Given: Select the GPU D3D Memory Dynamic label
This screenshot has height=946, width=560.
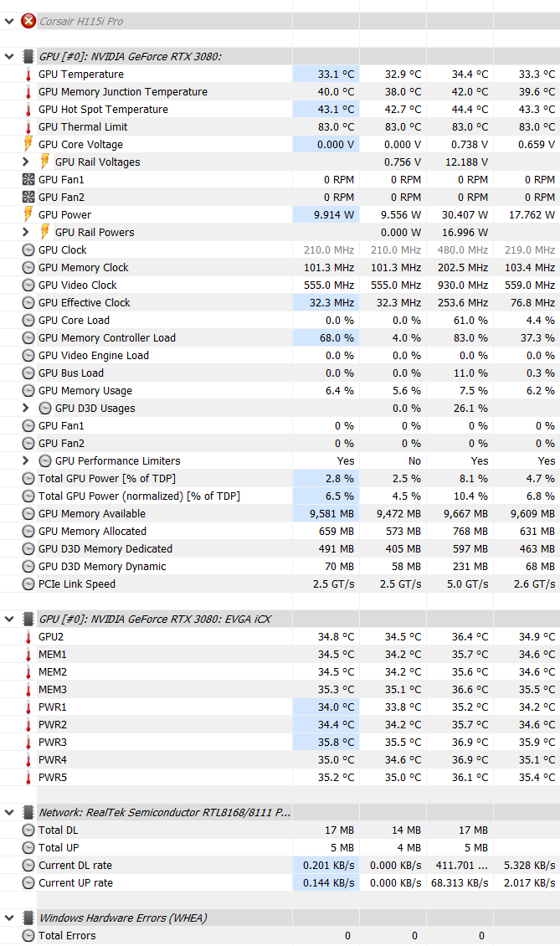Looking at the screenshot, I should (102, 566).
